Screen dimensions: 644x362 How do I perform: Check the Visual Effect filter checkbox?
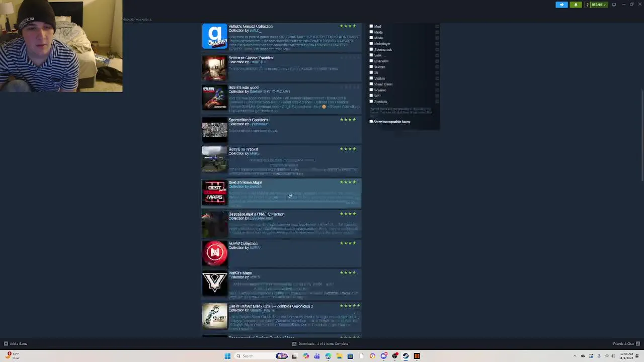[x=371, y=84]
